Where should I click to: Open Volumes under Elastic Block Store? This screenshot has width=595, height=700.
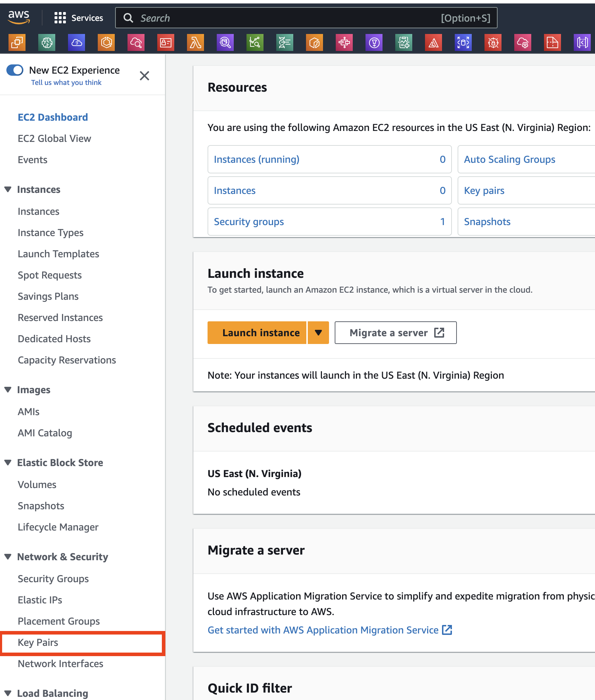[x=37, y=484]
